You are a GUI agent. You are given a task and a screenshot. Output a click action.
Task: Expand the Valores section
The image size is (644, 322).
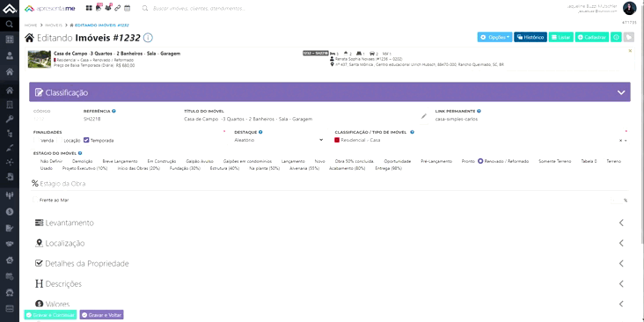(x=328, y=304)
